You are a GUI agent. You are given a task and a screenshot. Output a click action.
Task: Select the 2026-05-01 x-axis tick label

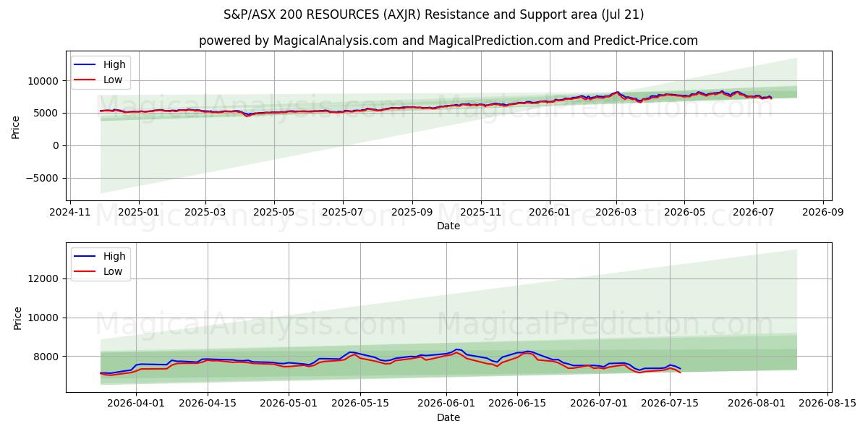(289, 404)
